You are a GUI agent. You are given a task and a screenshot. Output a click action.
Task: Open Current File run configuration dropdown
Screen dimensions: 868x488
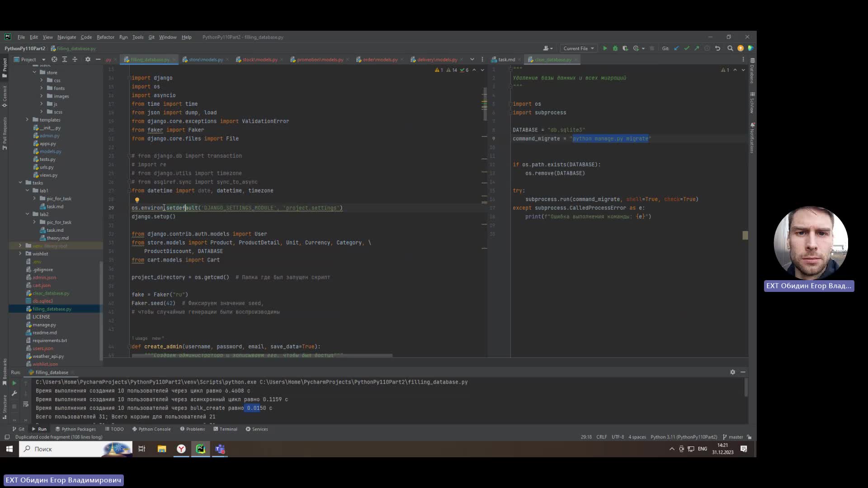coord(579,48)
